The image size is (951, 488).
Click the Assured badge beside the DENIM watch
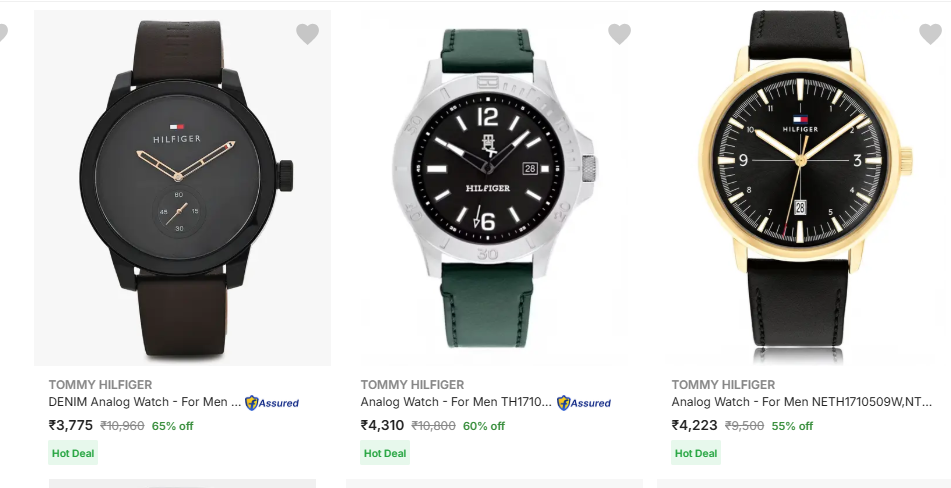point(272,403)
